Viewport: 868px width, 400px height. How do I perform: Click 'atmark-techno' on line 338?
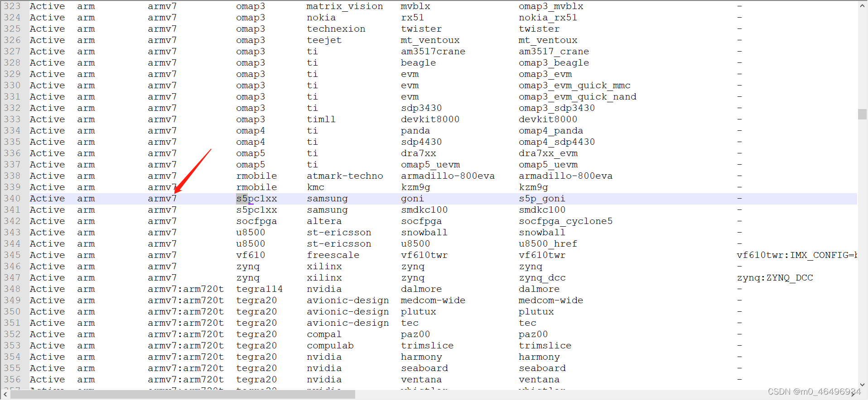coord(345,176)
